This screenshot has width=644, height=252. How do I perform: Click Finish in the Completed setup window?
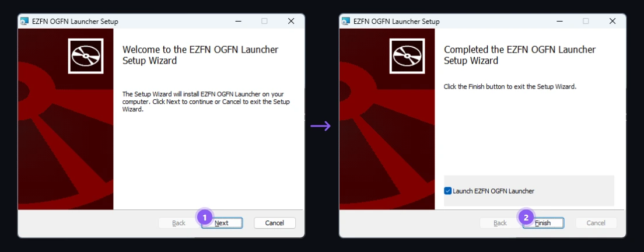(x=543, y=223)
